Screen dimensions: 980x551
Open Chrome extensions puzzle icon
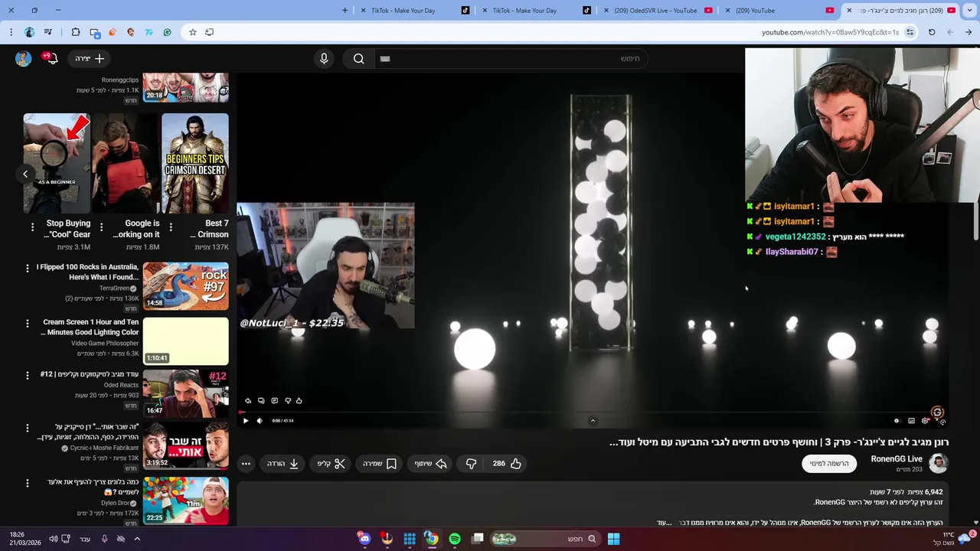coord(76,32)
